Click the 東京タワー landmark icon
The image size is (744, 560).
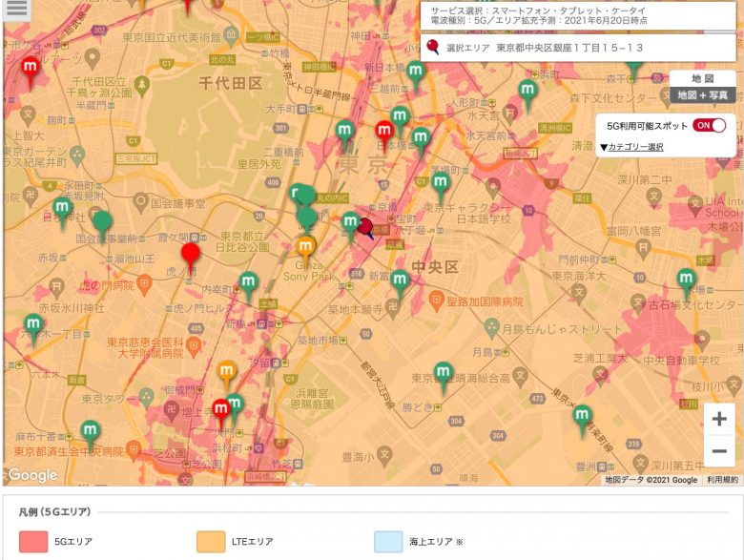[x=147, y=396]
